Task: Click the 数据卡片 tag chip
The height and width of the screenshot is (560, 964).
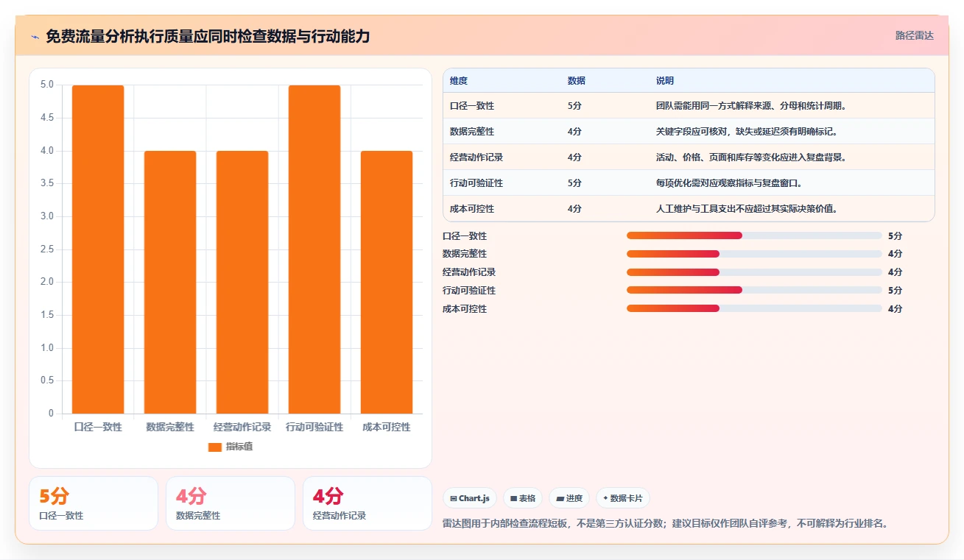Action: tap(623, 498)
